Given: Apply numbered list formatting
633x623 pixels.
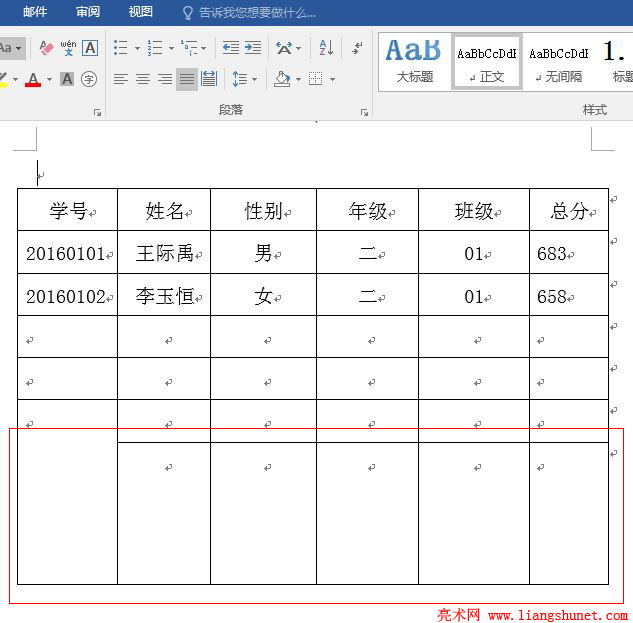Looking at the screenshot, I should 155,48.
